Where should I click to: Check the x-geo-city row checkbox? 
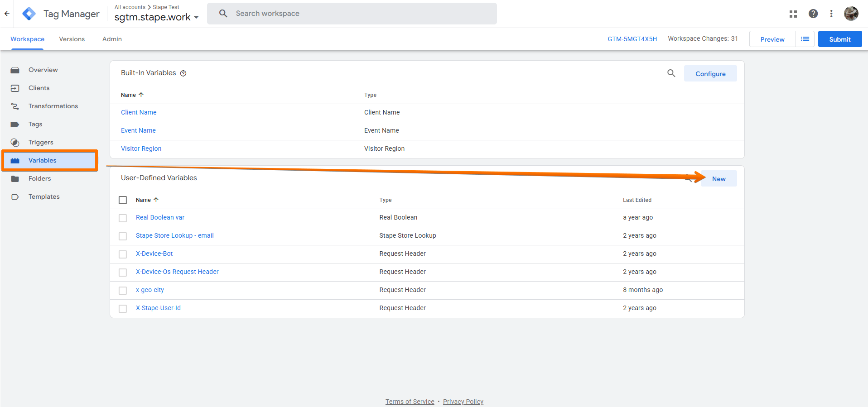[x=123, y=291]
